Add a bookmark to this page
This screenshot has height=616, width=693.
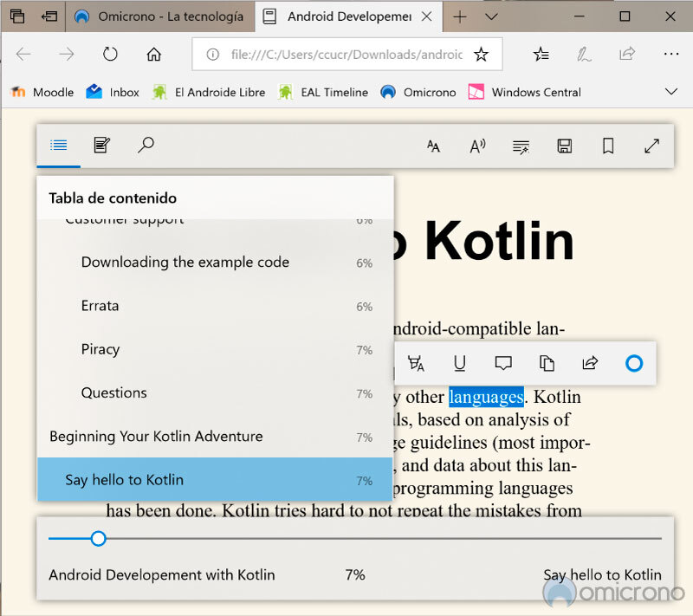(608, 146)
